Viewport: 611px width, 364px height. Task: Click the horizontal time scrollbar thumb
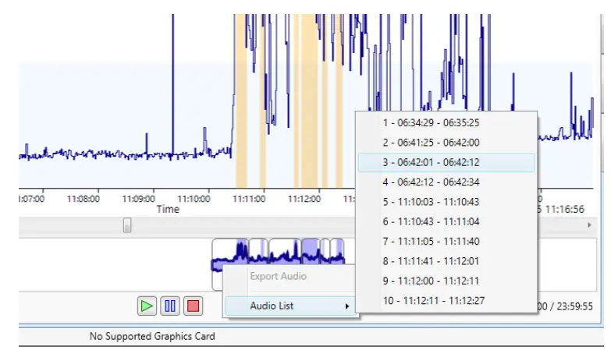point(127,225)
